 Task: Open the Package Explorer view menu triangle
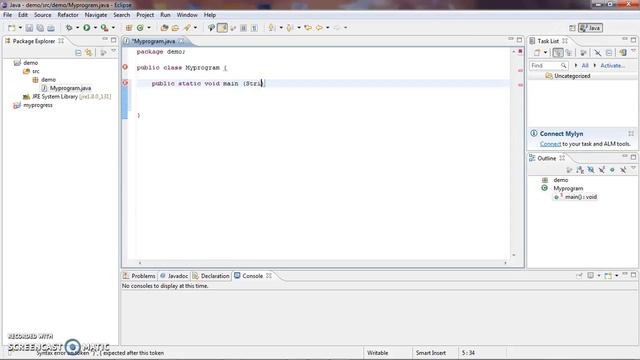click(113, 51)
